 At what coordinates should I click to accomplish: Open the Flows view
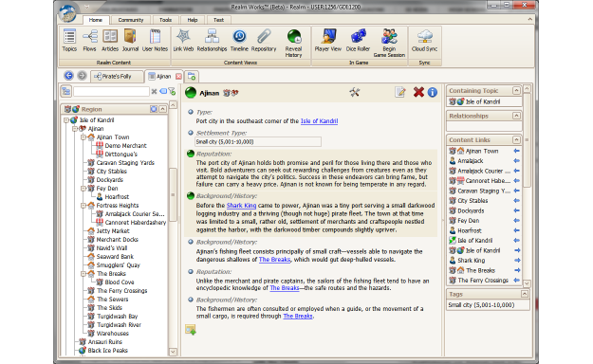click(89, 40)
